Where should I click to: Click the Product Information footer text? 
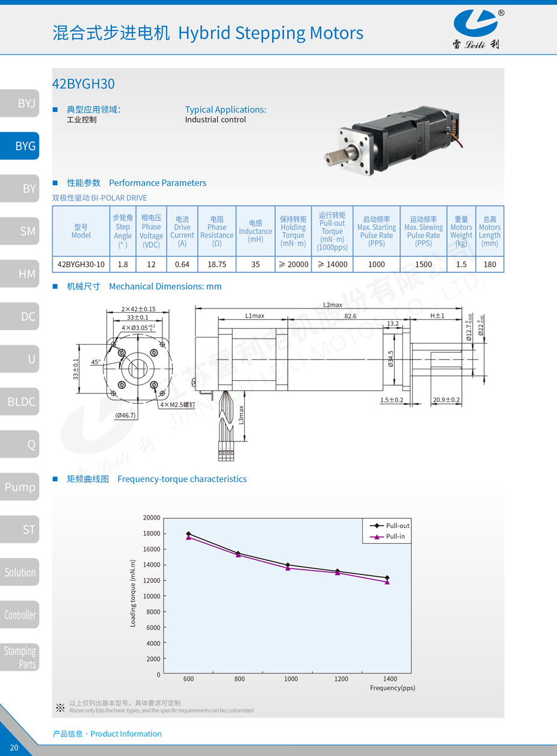pyautogui.click(x=107, y=734)
